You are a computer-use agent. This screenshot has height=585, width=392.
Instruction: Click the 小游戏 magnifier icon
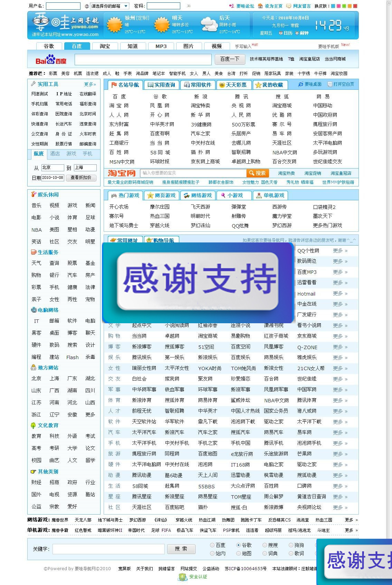tap(223, 195)
